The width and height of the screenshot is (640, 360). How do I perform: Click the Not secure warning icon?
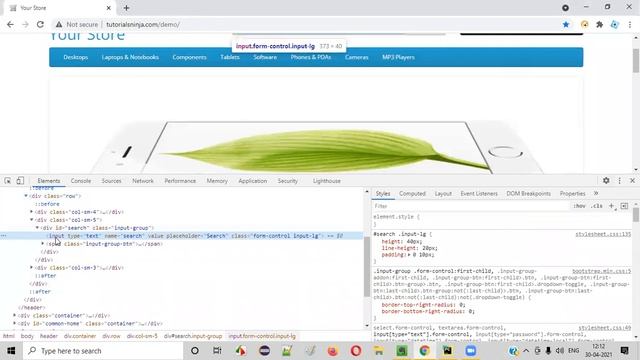click(x=59, y=24)
